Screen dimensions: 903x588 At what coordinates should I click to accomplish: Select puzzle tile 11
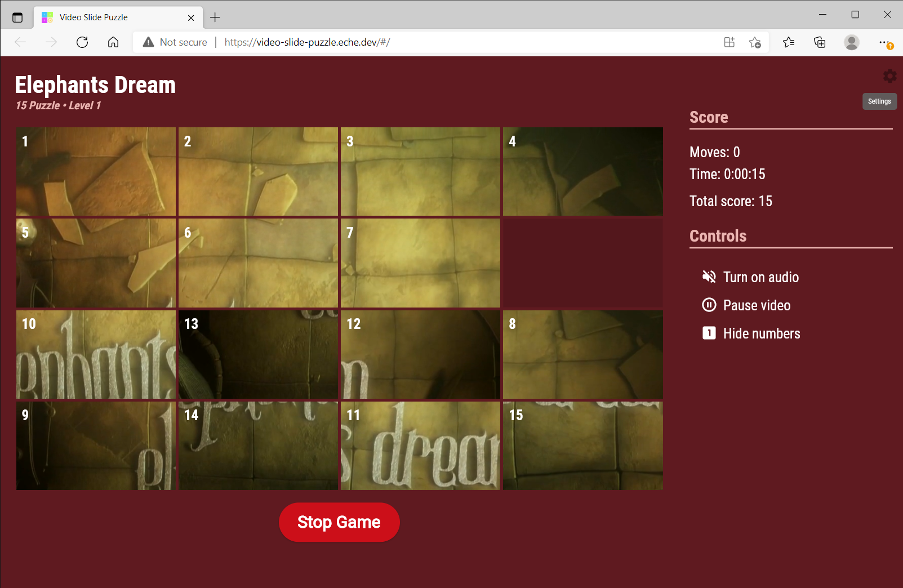tap(420, 446)
